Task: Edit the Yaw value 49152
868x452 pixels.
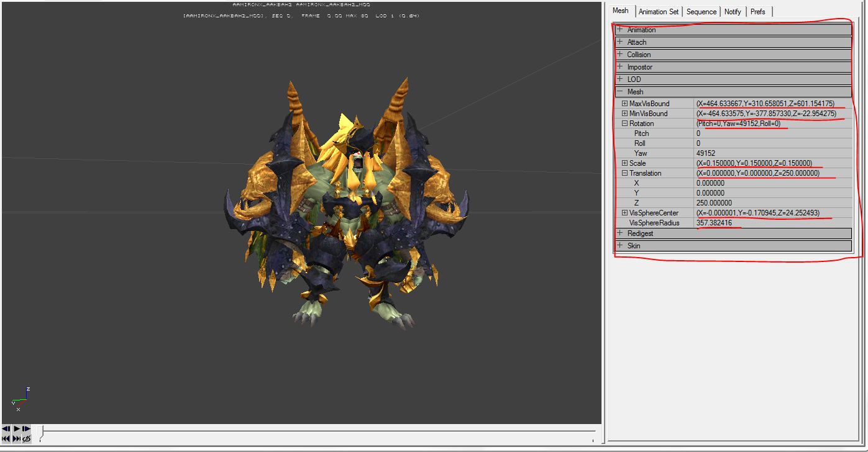Action: click(774, 153)
